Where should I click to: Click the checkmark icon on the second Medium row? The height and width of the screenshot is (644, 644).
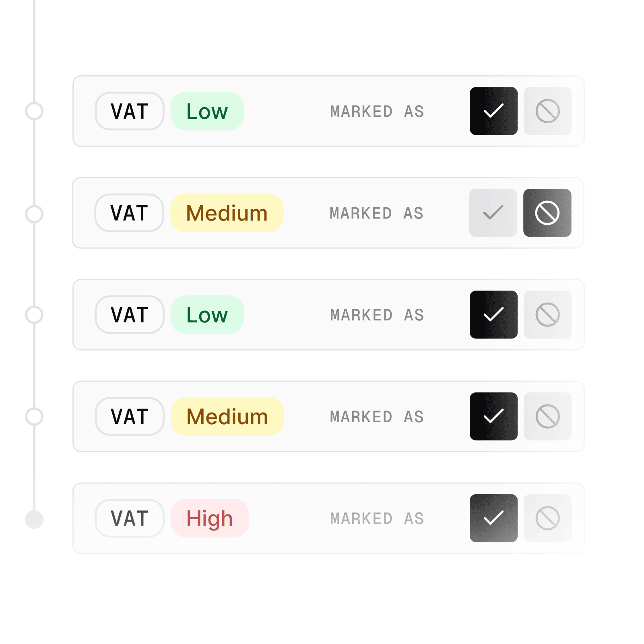[x=493, y=416]
